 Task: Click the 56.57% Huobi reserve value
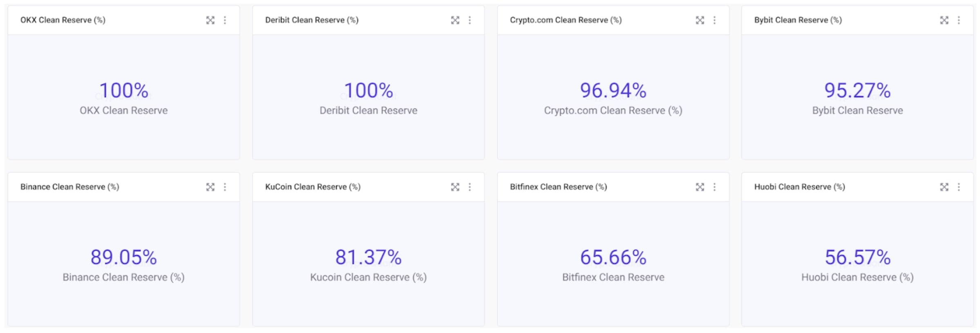tap(857, 257)
